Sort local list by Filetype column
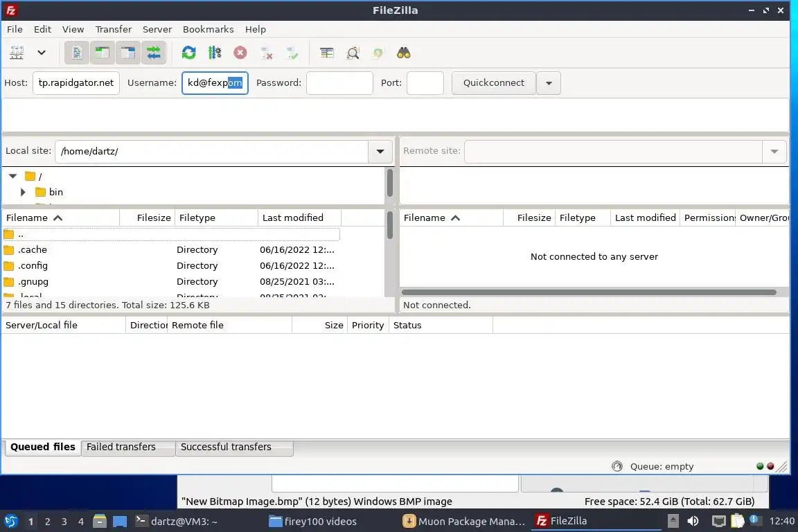The width and height of the screenshot is (798, 532). [x=216, y=218]
